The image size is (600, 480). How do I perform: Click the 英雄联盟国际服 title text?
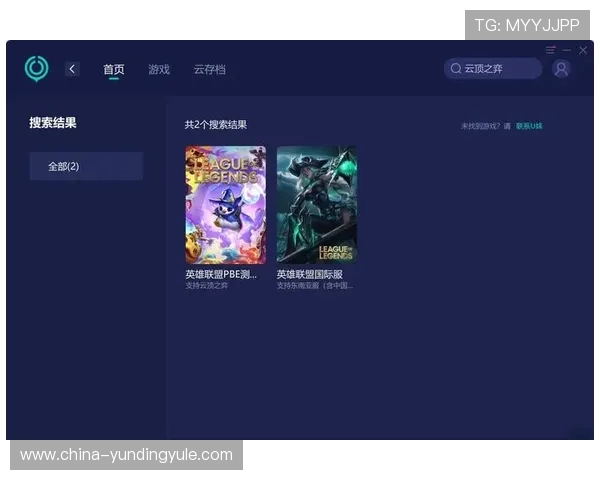pos(310,274)
